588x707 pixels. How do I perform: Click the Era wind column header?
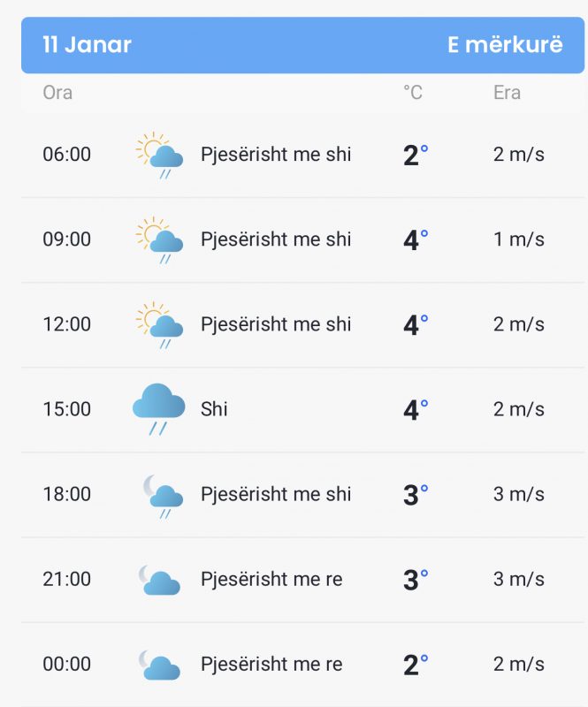point(507,93)
